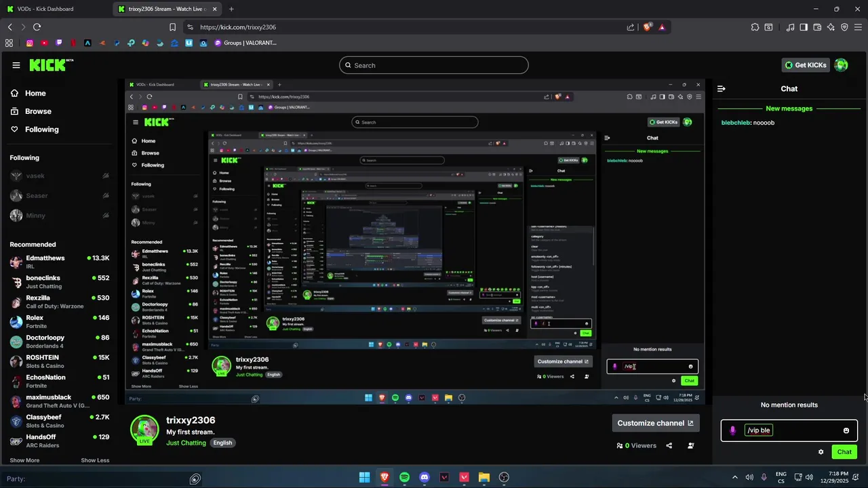The width and height of the screenshot is (868, 488).
Task: Open HandsOff recommended channel
Action: [59, 441]
